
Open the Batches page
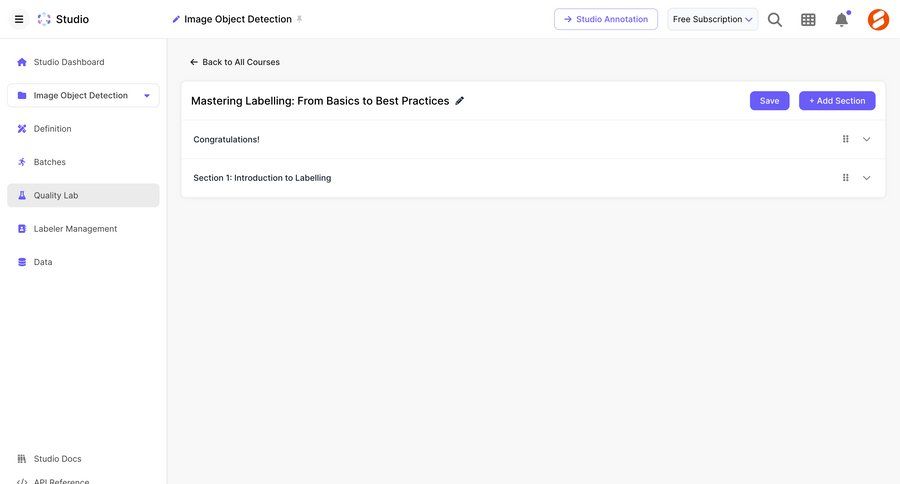click(x=49, y=162)
